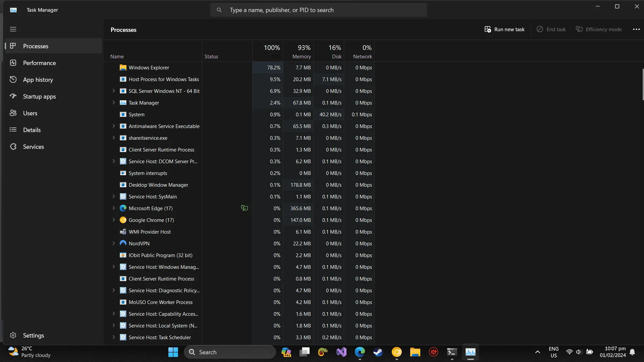This screenshot has width=644, height=362.
Task: Click the Google Chrome process icon
Action: coord(123,220)
